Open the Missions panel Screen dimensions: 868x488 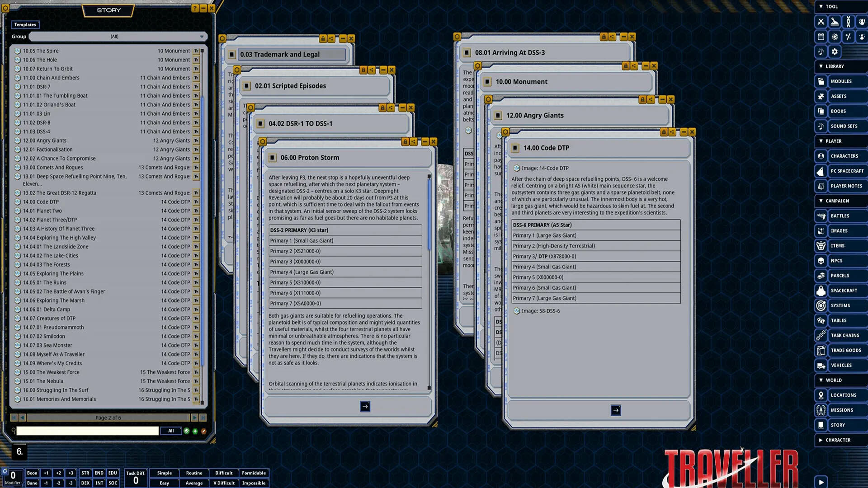[842, 410]
